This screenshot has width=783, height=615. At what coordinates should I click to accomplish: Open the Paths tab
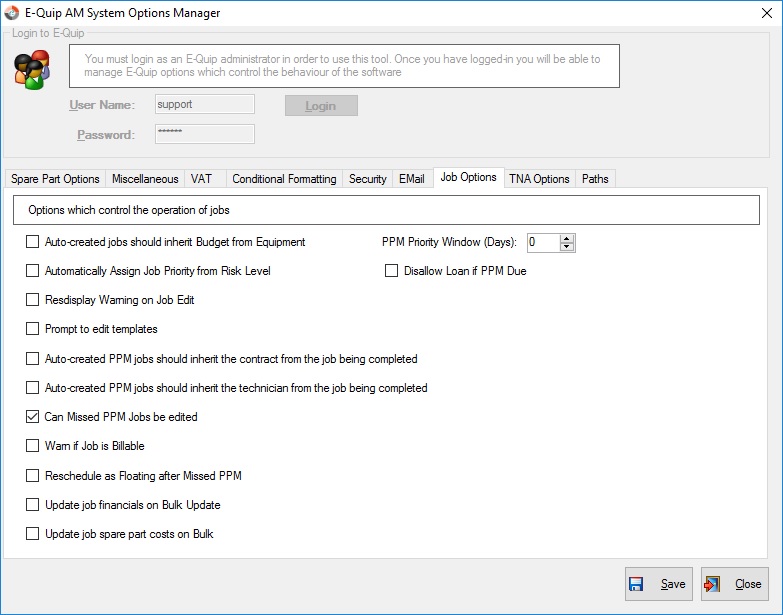595,179
